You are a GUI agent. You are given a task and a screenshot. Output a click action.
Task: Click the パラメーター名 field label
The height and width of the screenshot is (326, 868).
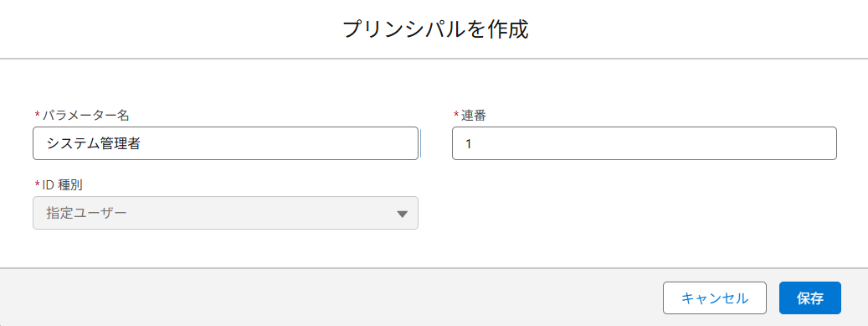[x=86, y=115]
